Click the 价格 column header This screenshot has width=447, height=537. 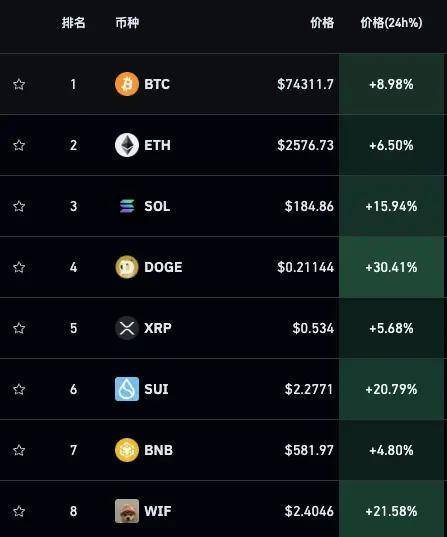pos(322,23)
